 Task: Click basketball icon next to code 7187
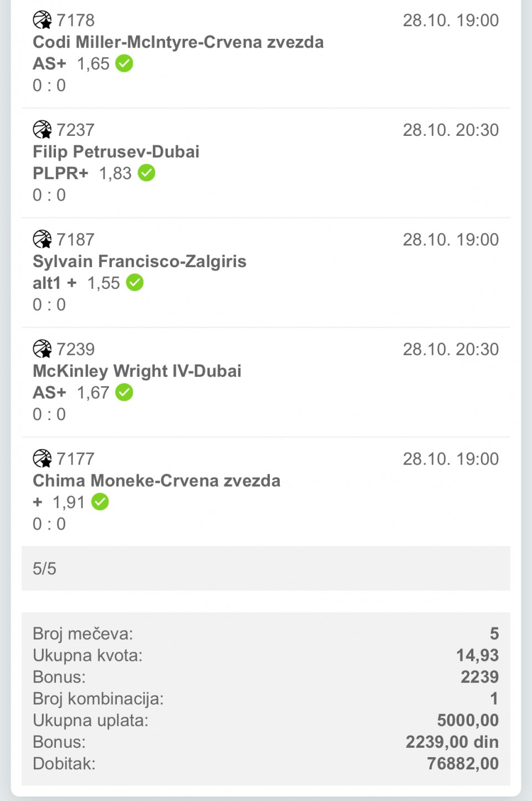[42, 239]
